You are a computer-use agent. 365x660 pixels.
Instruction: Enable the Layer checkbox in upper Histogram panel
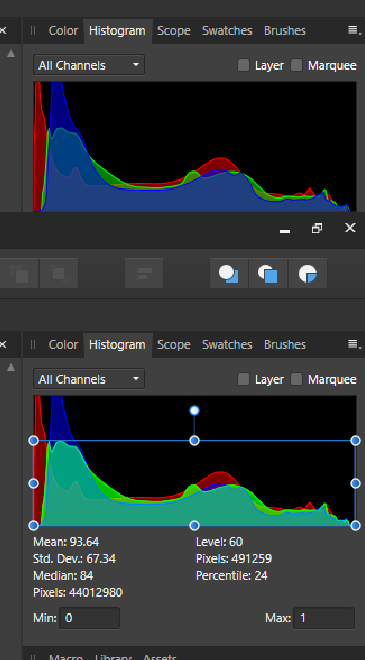pyautogui.click(x=243, y=65)
